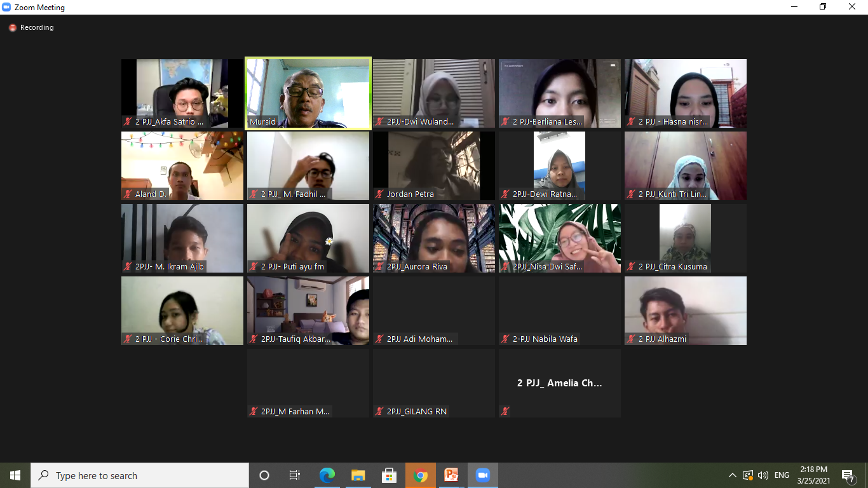Viewport: 868px width, 488px height.
Task: Open the ENG input language selector
Action: [782, 475]
